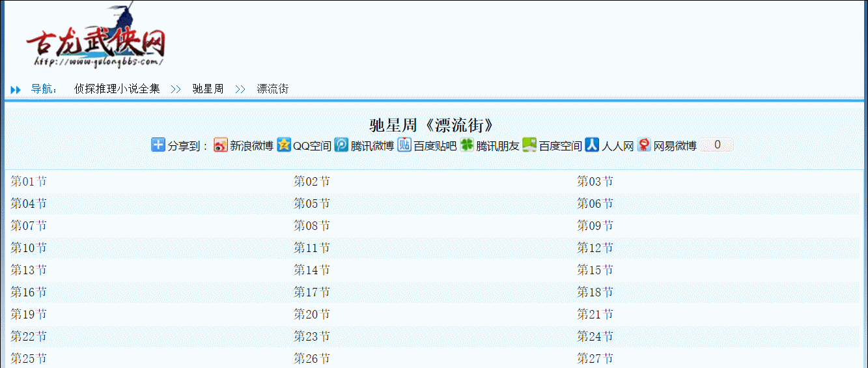Jump to chapter 第27节
The width and height of the screenshot is (868, 368).
(x=595, y=358)
